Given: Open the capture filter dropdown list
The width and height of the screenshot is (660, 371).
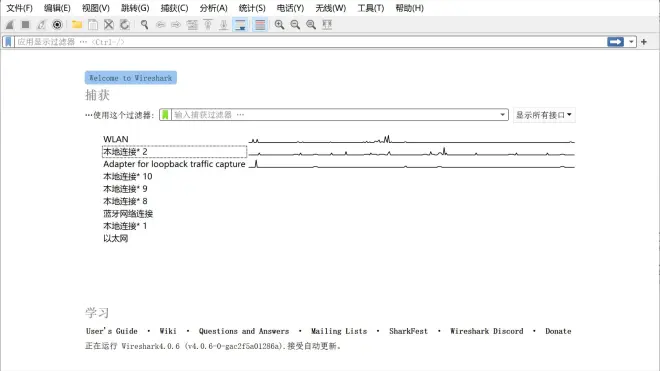Looking at the screenshot, I should pos(502,115).
